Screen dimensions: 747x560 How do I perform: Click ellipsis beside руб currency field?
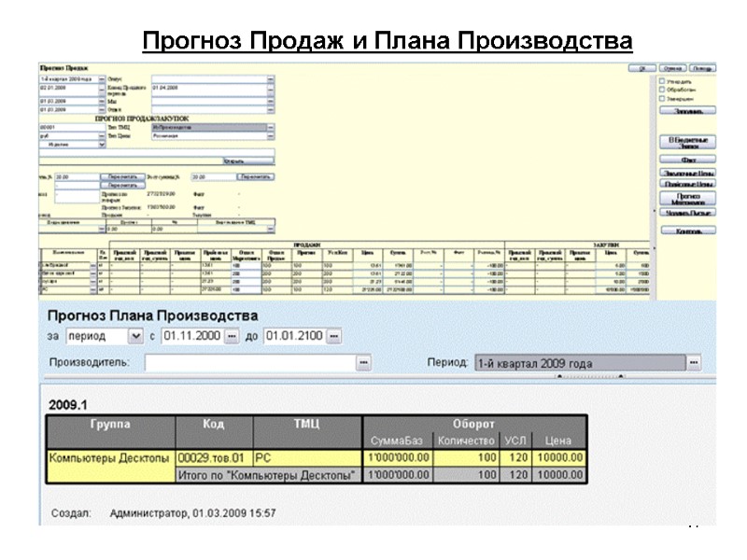click(102, 135)
